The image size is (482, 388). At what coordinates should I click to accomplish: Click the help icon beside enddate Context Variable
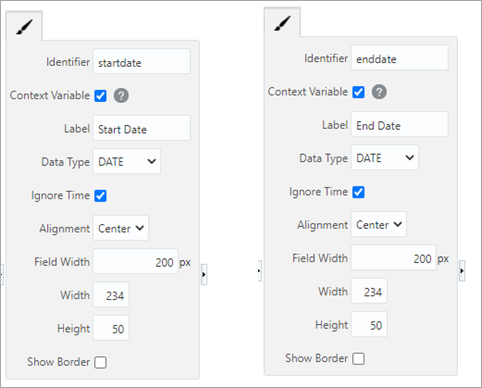[x=379, y=92]
